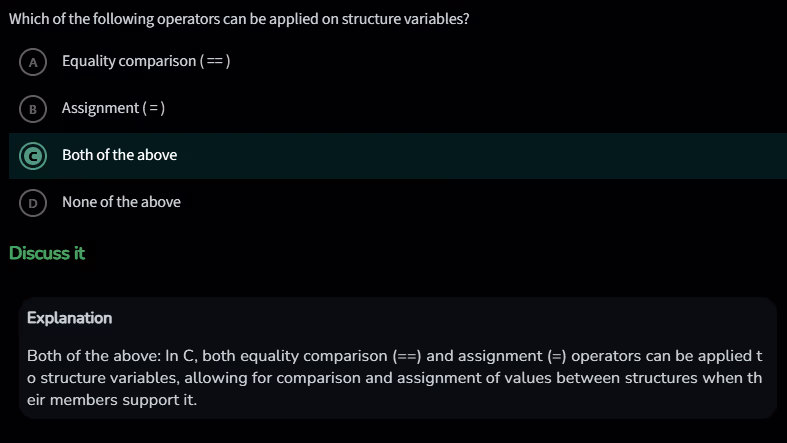
Task: Select the A circle for Equality comparison
Action: (x=34, y=62)
